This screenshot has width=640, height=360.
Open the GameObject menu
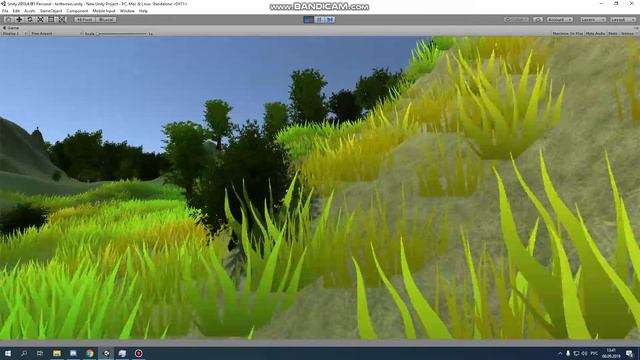[51, 11]
